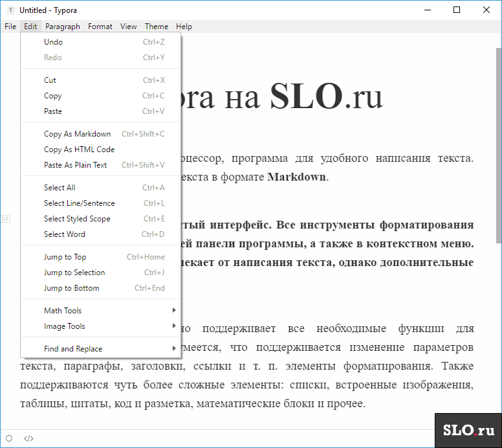
Task: Select the Copy menu entry
Action: pyautogui.click(x=101, y=96)
